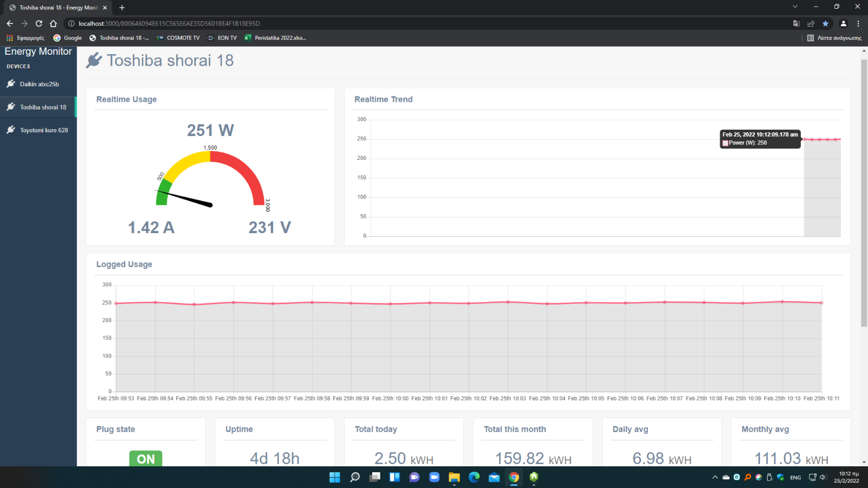Open the taskbar clock and date
Screen dimensions: 868x488
pos(847,477)
